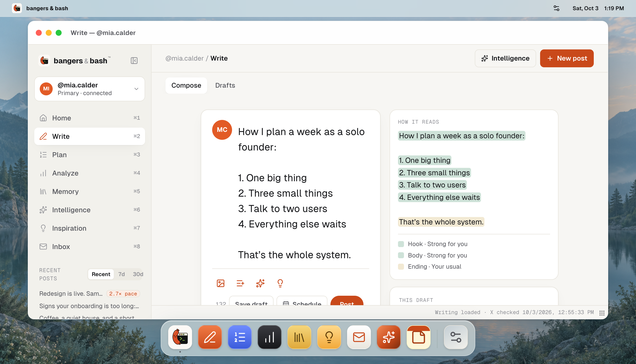The image size is (636, 364).
Task: Click preview hook 'How I plan a week'
Action: point(461,136)
